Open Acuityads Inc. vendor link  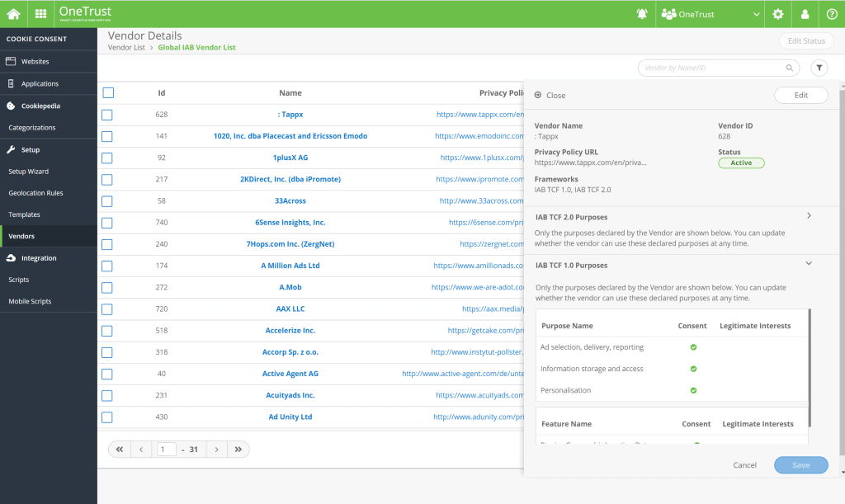[x=290, y=395]
